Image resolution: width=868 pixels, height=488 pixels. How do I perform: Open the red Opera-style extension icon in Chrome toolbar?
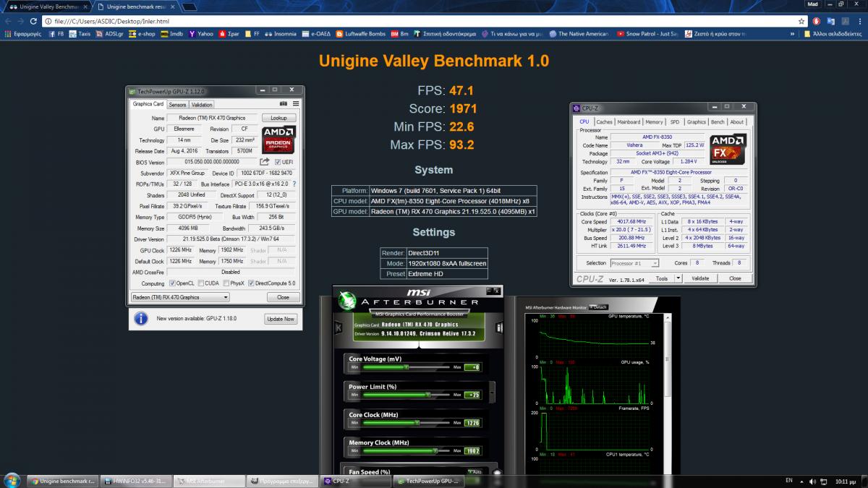click(x=816, y=21)
